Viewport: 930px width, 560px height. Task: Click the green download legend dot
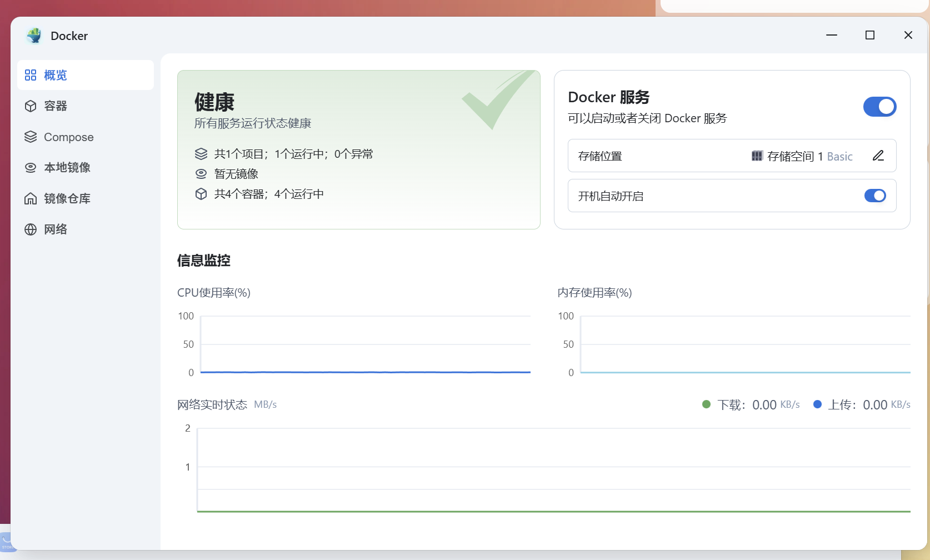(707, 404)
